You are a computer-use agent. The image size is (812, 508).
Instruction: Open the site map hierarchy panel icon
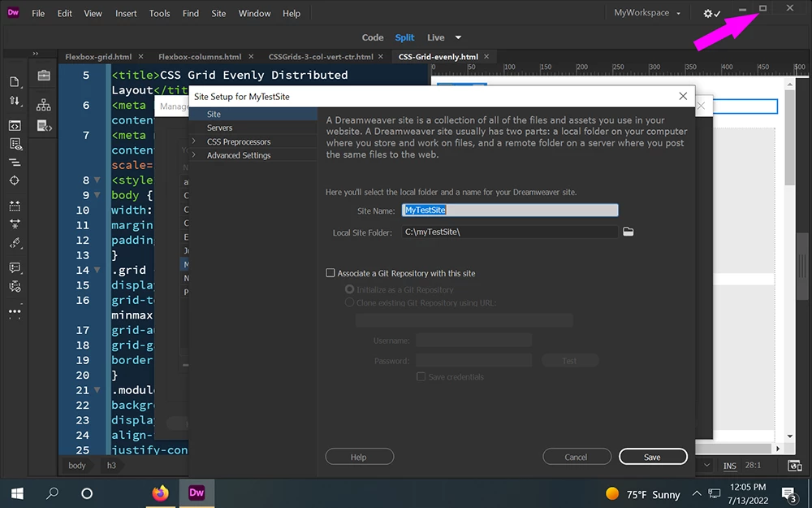44,105
